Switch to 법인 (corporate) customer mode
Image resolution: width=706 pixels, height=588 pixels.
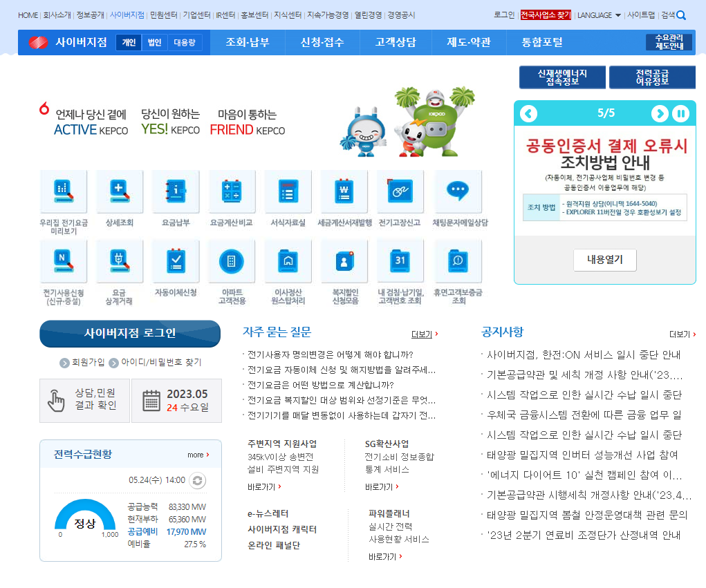pyautogui.click(x=154, y=42)
